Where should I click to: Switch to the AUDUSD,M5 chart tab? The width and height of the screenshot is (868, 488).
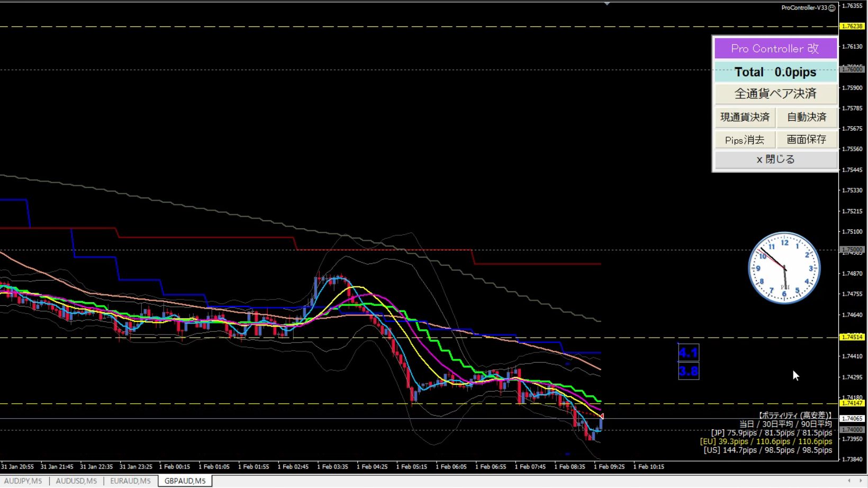click(x=76, y=481)
